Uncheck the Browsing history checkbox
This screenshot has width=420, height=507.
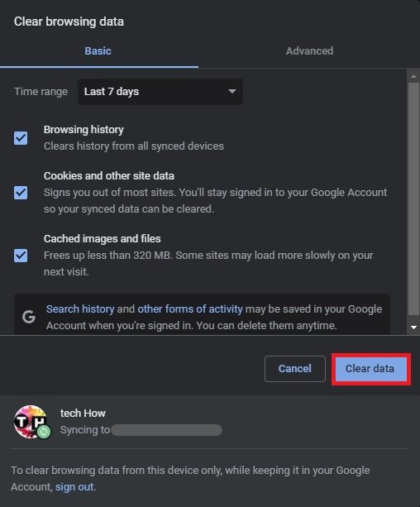point(21,138)
